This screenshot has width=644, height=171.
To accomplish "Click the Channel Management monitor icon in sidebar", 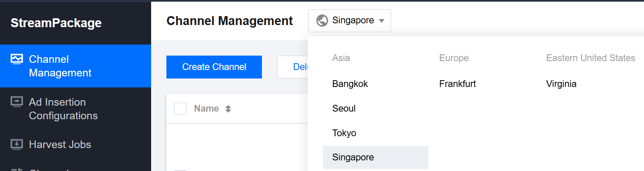I will 17,59.
